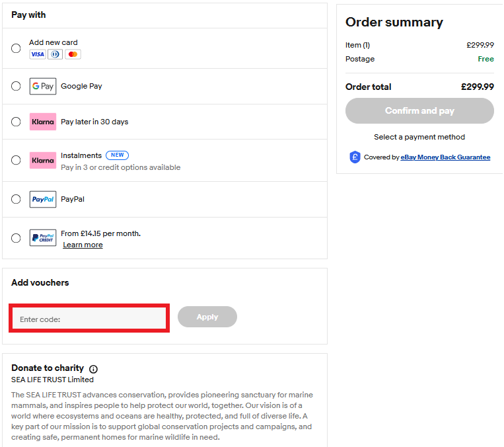The image size is (504, 447).
Task: Open the Learn more link
Action: (83, 245)
